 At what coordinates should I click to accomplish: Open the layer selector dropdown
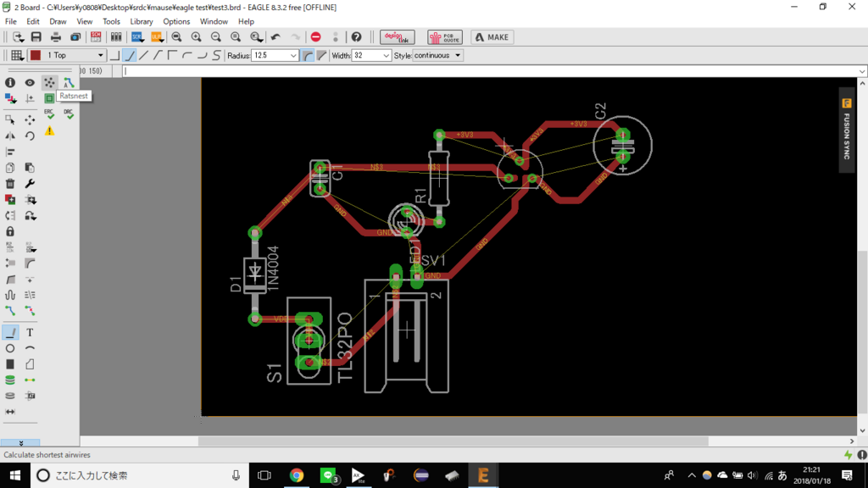100,55
